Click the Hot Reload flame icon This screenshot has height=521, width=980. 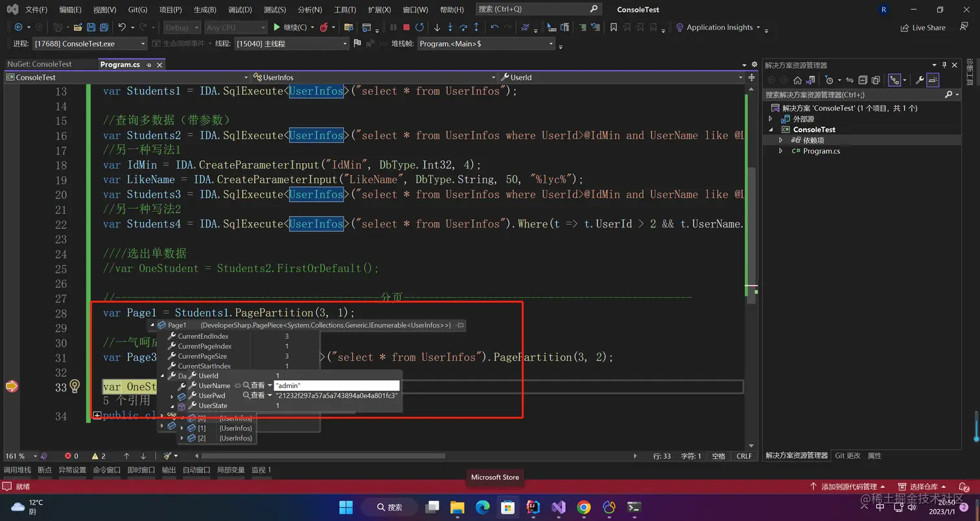click(323, 27)
